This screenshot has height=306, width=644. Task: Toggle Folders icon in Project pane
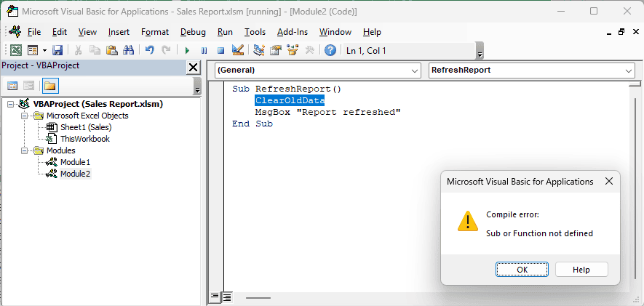(50, 86)
